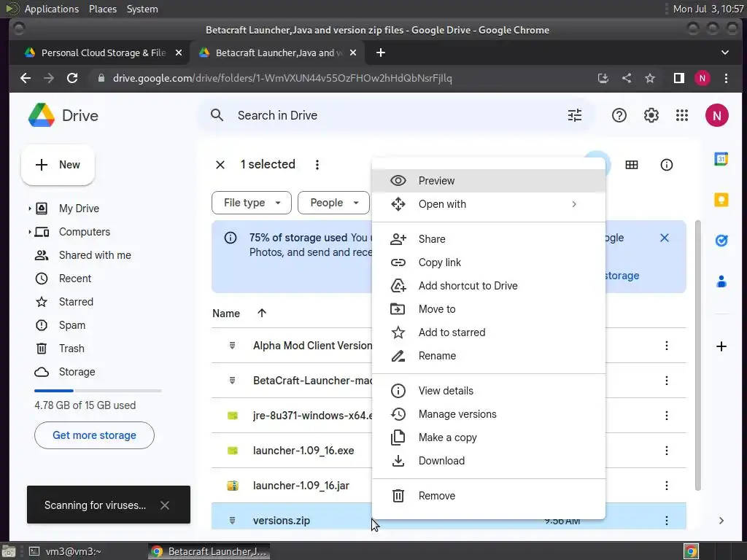
Task: Click the Search in Drive field
Action: pos(395,115)
